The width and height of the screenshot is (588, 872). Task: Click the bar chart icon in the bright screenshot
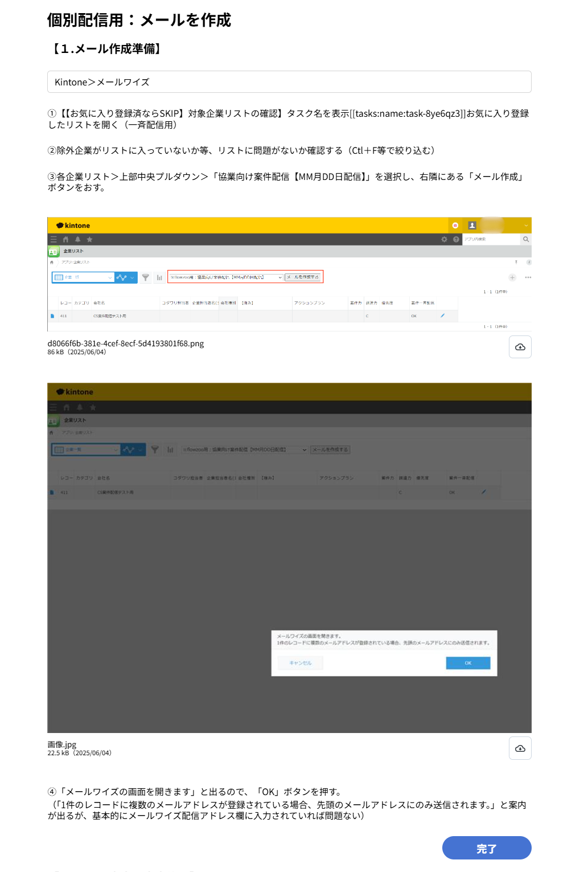(159, 277)
